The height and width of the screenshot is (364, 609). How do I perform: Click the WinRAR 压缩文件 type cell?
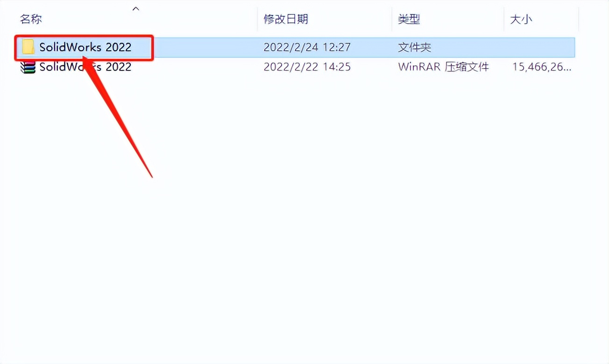[444, 67]
